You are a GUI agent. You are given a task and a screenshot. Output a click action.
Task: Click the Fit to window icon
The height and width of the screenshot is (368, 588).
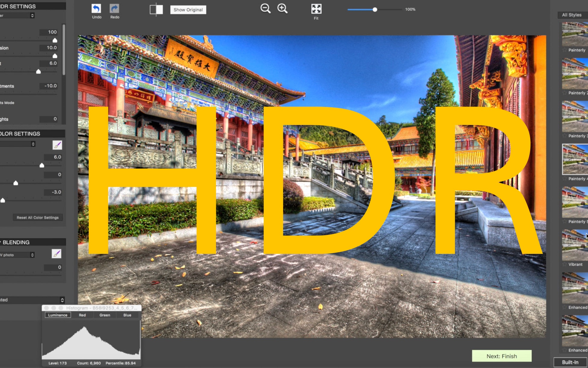coord(316,9)
